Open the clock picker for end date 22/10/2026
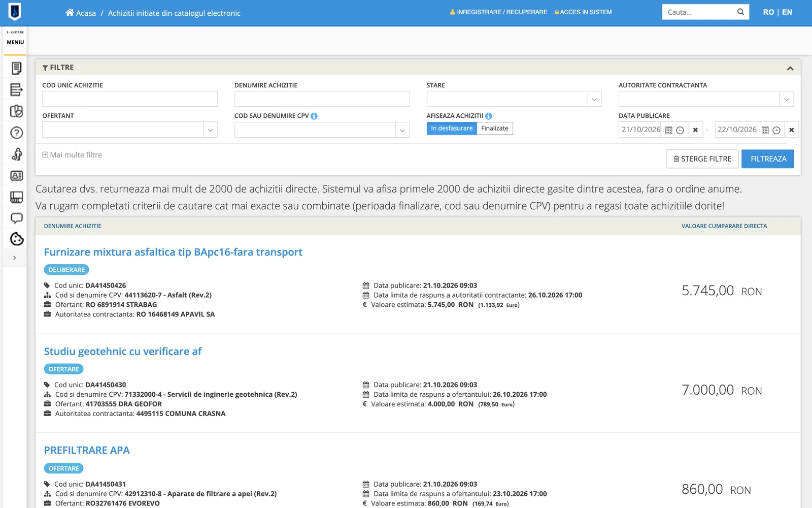Screen dimensions: 812x508 click(x=776, y=130)
